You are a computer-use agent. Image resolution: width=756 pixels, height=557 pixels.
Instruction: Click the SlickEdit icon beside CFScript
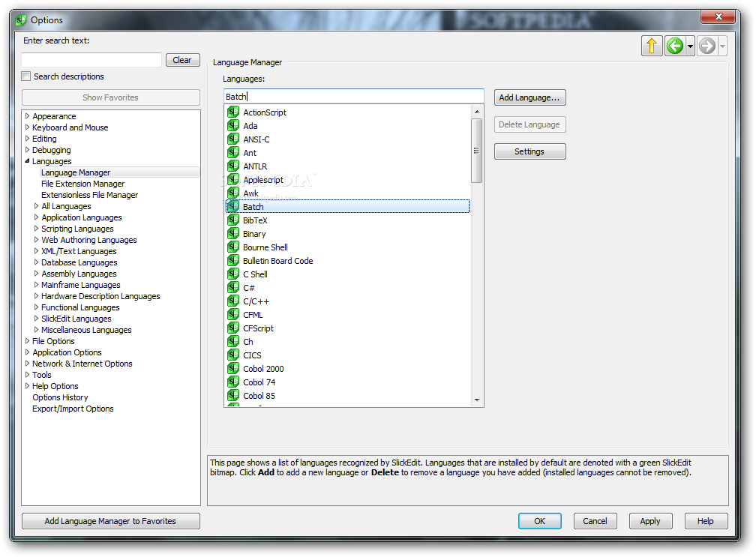(x=233, y=328)
